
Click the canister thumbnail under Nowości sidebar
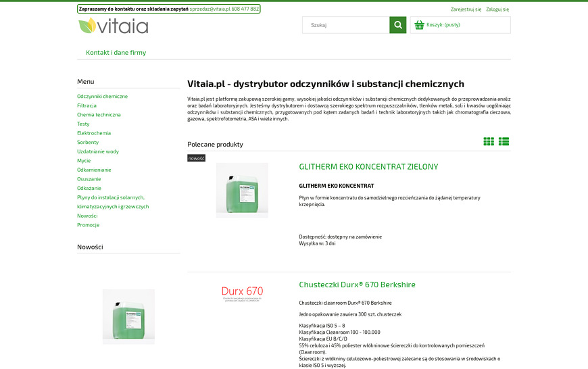128,316
